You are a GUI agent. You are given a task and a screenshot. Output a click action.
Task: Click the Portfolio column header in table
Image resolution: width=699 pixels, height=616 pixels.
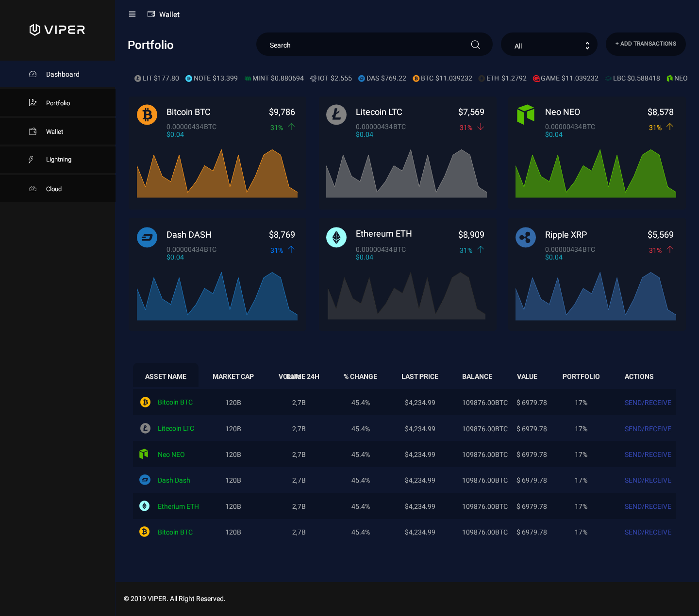(x=581, y=376)
